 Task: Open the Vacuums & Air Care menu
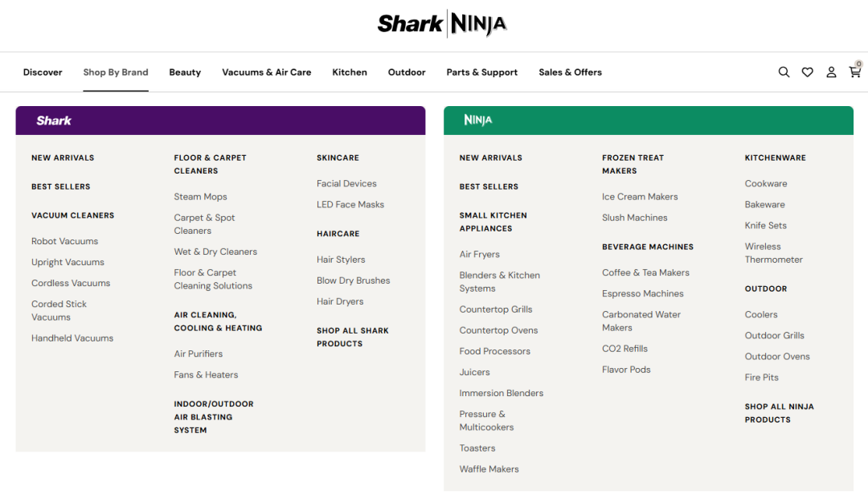[266, 72]
